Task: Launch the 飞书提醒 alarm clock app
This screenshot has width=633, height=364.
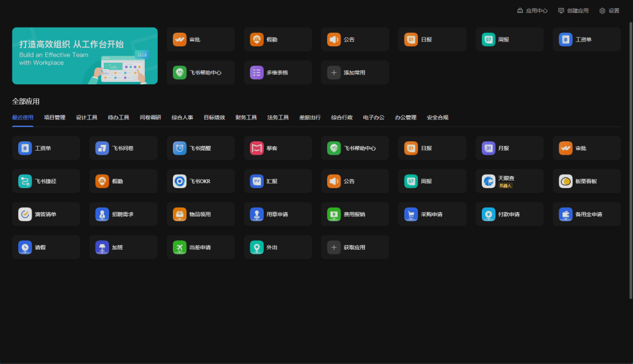Action: [200, 148]
